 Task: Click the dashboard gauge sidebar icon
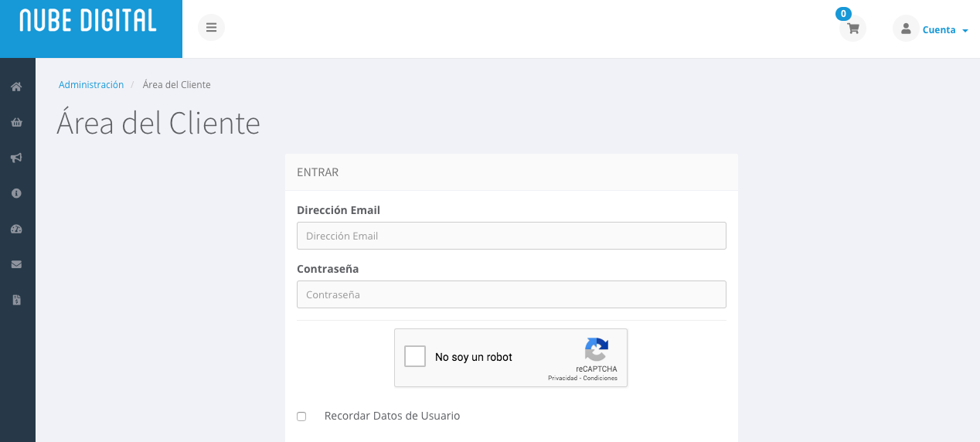click(x=16, y=229)
